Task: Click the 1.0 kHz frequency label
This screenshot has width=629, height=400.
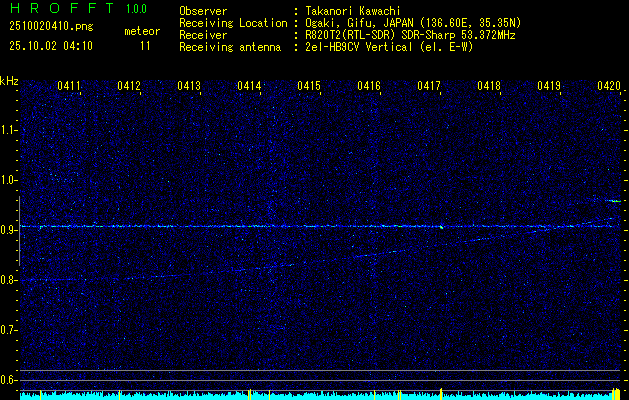Action: click(x=8, y=180)
